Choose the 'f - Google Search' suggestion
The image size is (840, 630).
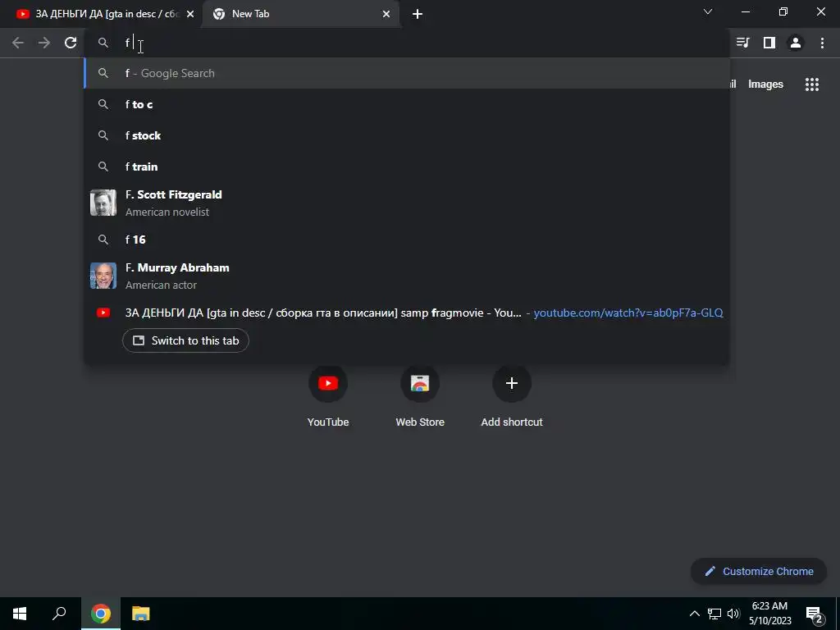click(407, 73)
